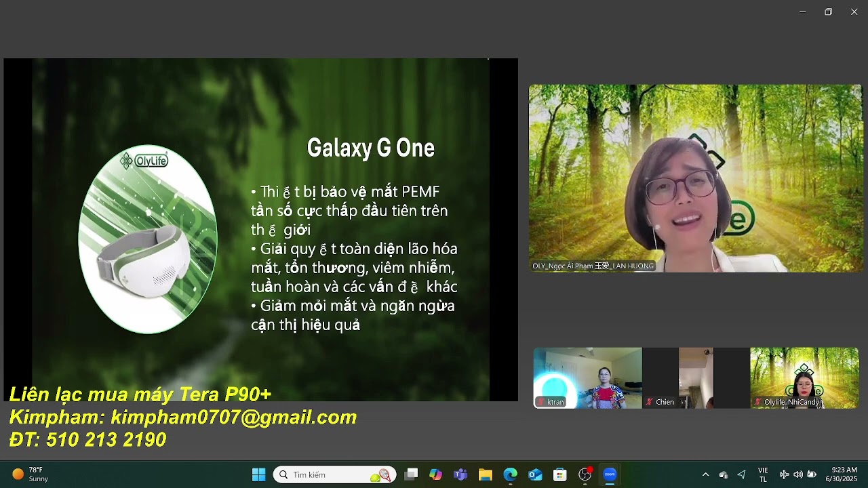Show hidden system tray icons
Image resolution: width=868 pixels, height=488 pixels.
(705, 474)
